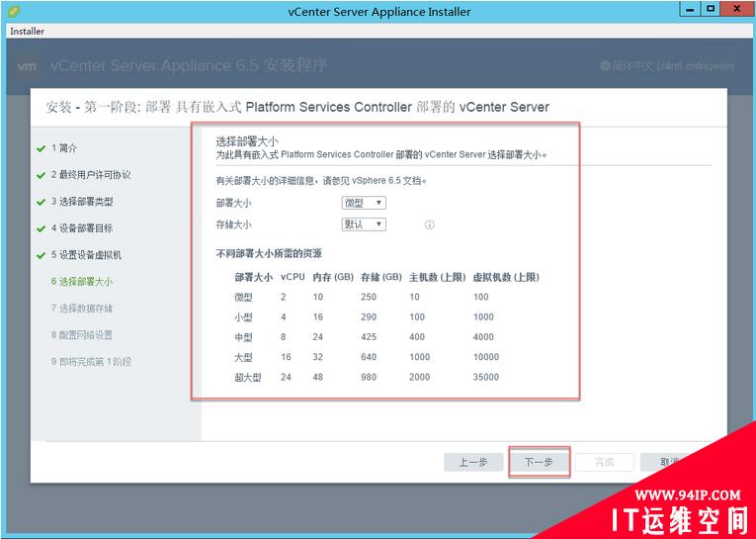The image size is (756, 539).
Task: Click the 微型 row label in table
Action: pos(243,298)
